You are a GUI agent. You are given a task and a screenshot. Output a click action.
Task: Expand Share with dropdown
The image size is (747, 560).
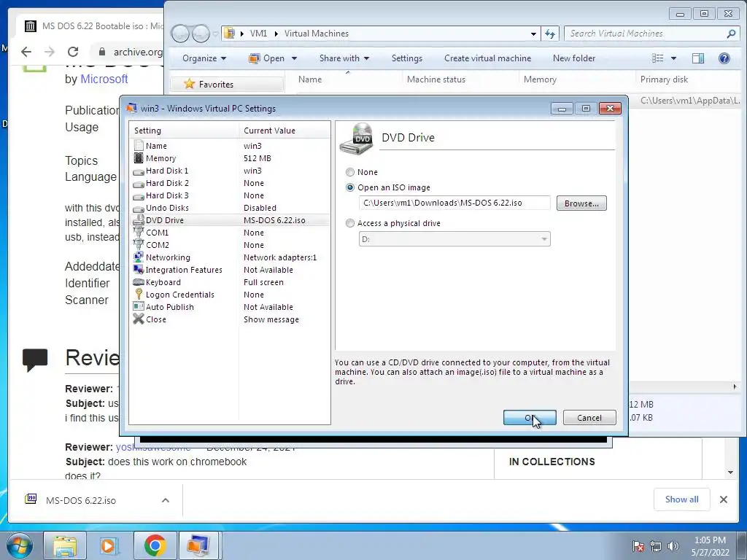tap(344, 58)
